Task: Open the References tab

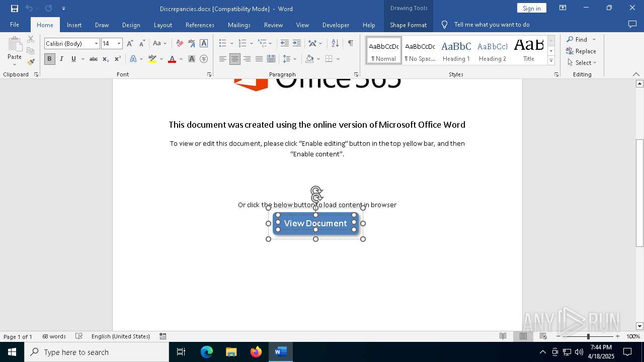Action: tap(200, 25)
